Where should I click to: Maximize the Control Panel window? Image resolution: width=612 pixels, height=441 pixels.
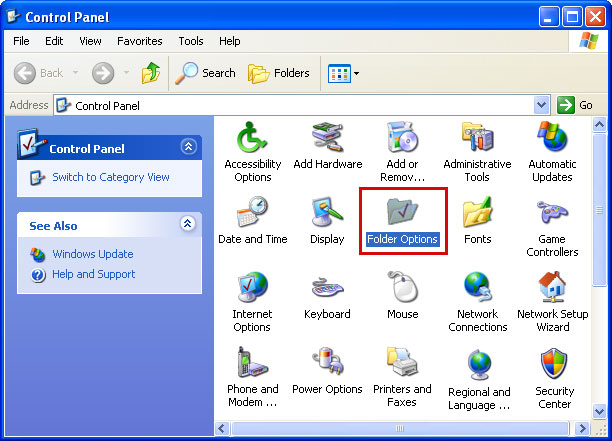pos(572,17)
